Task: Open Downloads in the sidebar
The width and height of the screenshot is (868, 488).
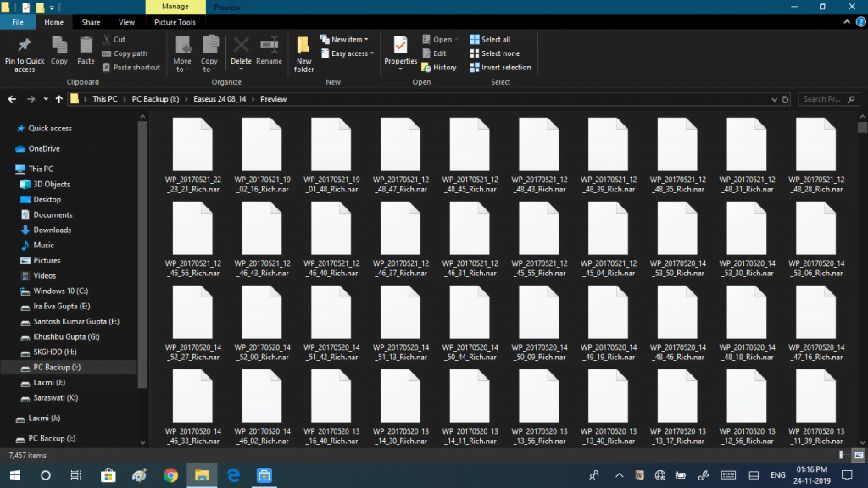Action: (46, 230)
